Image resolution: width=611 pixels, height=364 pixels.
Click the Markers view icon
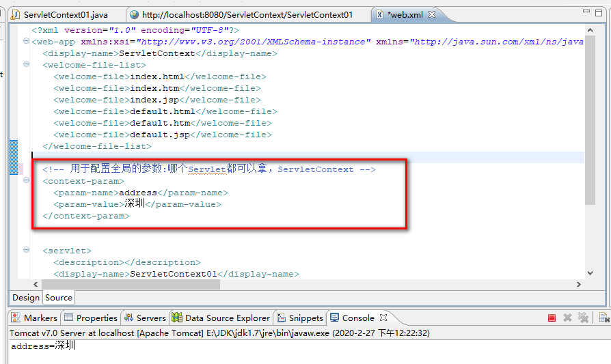(16, 318)
